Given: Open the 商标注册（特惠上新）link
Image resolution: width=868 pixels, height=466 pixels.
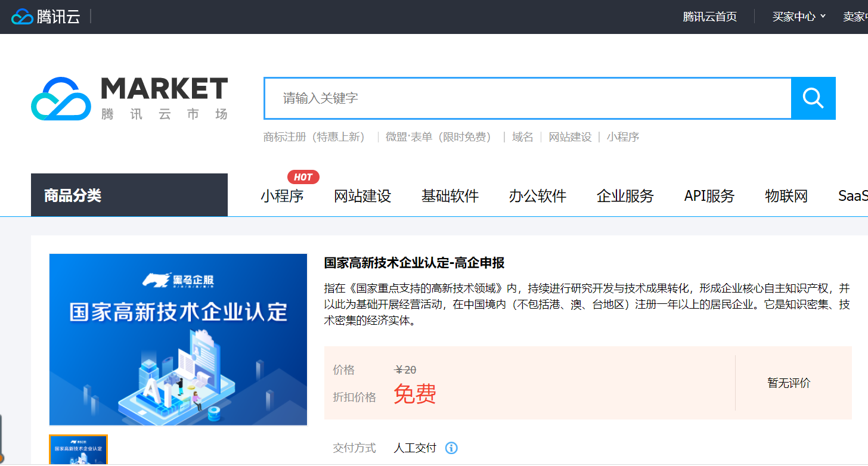Looking at the screenshot, I should click(x=315, y=136).
